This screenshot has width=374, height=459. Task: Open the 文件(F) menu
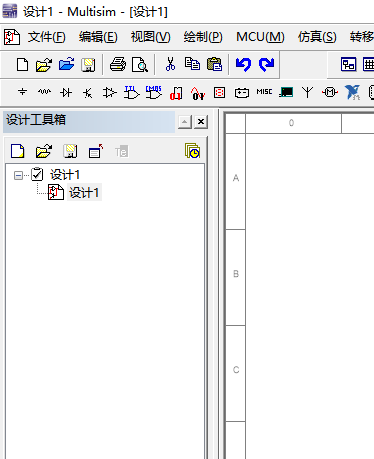[x=46, y=37]
